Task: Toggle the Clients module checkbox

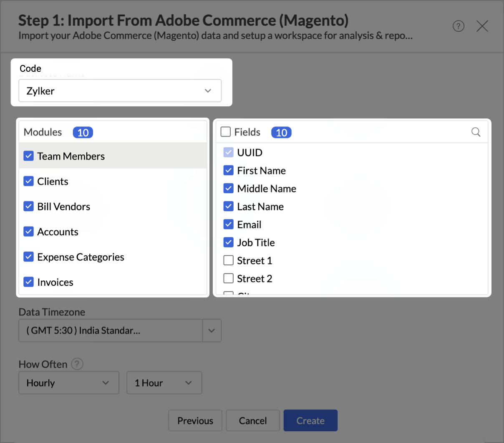Action: coord(29,181)
